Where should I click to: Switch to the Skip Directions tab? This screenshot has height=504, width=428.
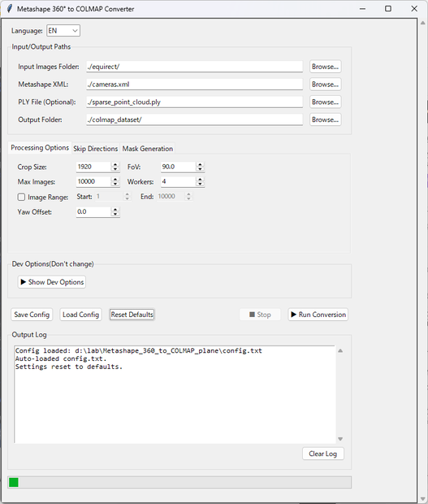click(x=95, y=149)
